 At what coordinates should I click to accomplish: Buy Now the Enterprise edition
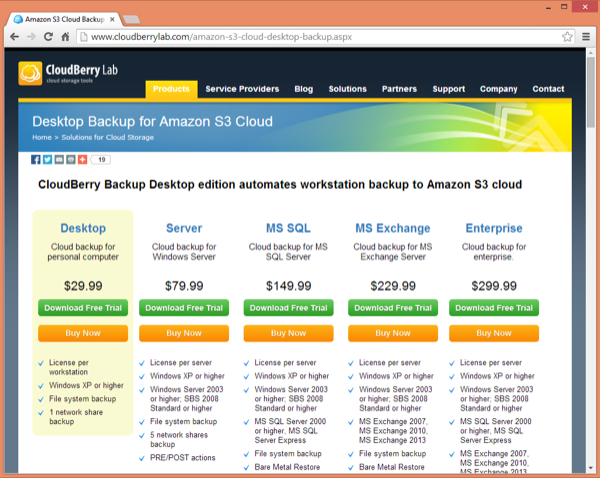click(x=494, y=333)
